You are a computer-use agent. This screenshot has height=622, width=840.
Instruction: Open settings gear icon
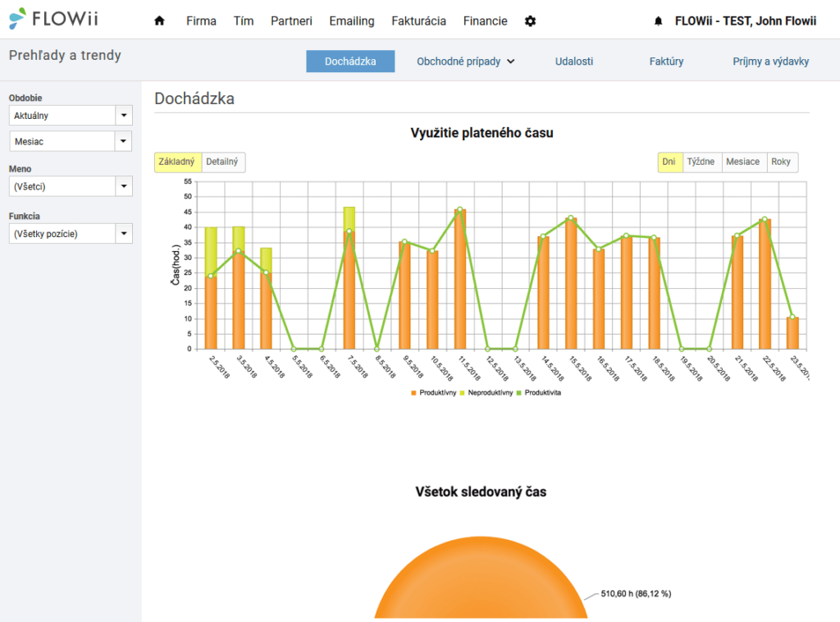(x=530, y=21)
